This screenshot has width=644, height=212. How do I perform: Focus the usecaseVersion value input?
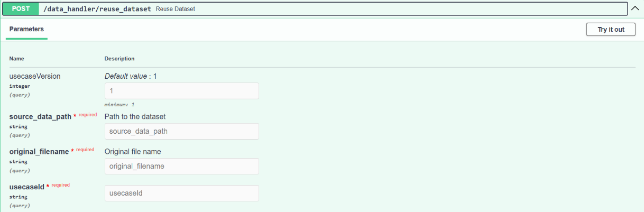182,91
